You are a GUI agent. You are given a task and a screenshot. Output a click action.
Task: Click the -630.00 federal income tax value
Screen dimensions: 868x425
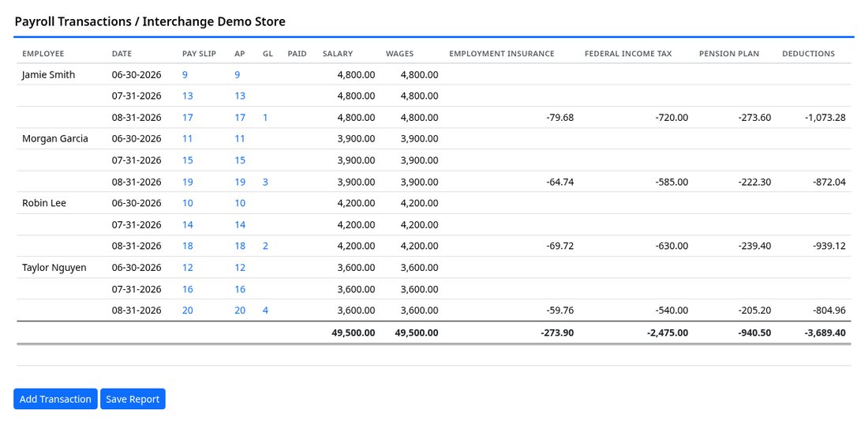(672, 246)
